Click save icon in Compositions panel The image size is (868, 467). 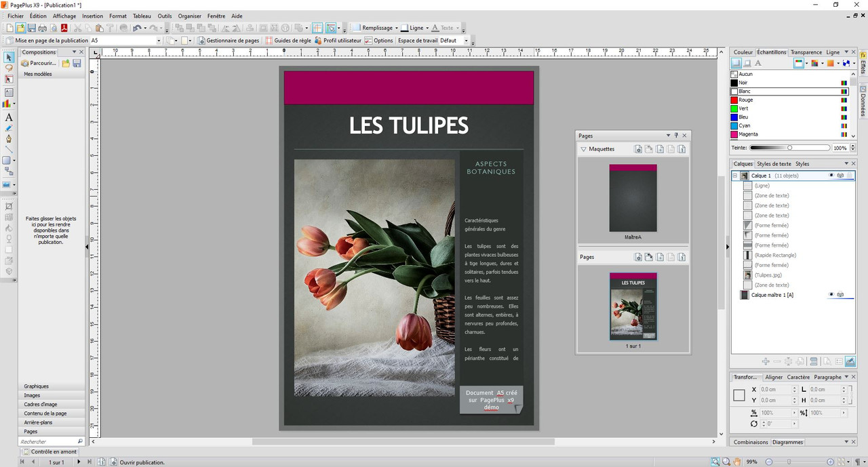(x=77, y=63)
